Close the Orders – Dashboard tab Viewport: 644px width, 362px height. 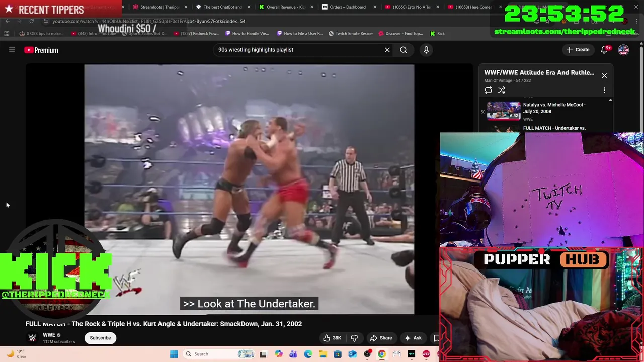click(x=375, y=7)
